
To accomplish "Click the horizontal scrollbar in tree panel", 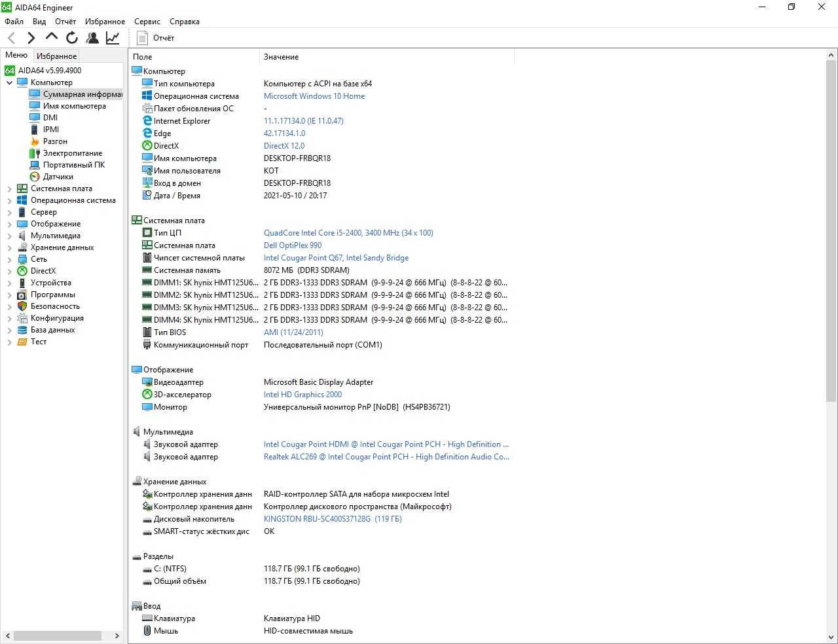I will point(58,635).
